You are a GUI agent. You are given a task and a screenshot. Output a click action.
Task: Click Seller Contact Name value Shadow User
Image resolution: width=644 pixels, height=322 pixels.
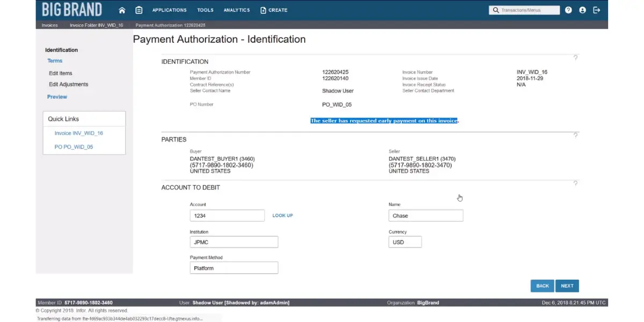(x=338, y=91)
